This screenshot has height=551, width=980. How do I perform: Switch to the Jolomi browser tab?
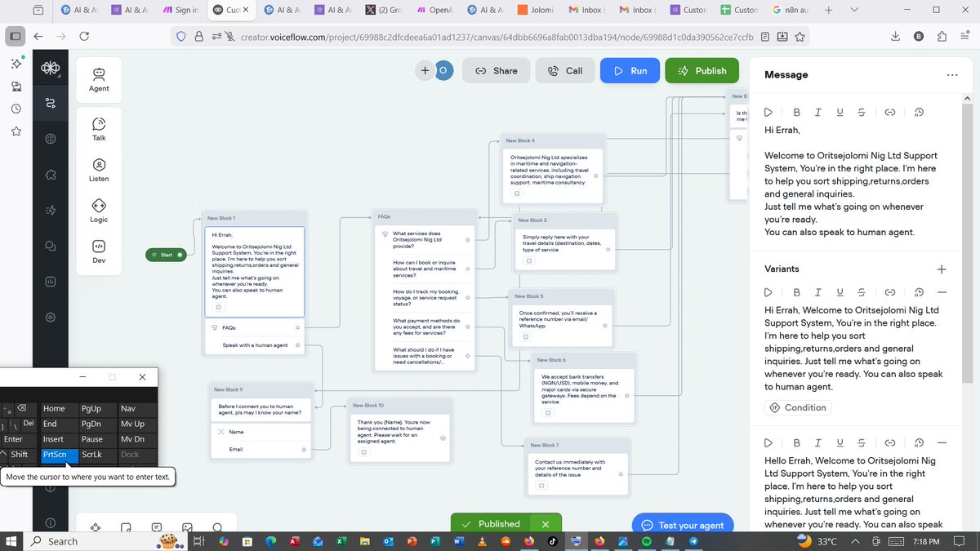point(536,10)
